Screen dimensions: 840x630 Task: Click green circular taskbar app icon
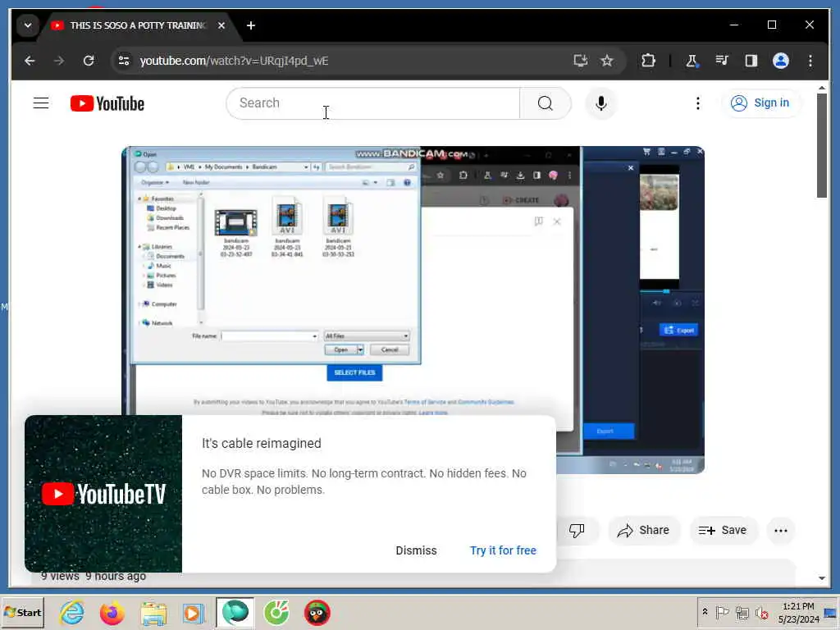[x=276, y=613]
